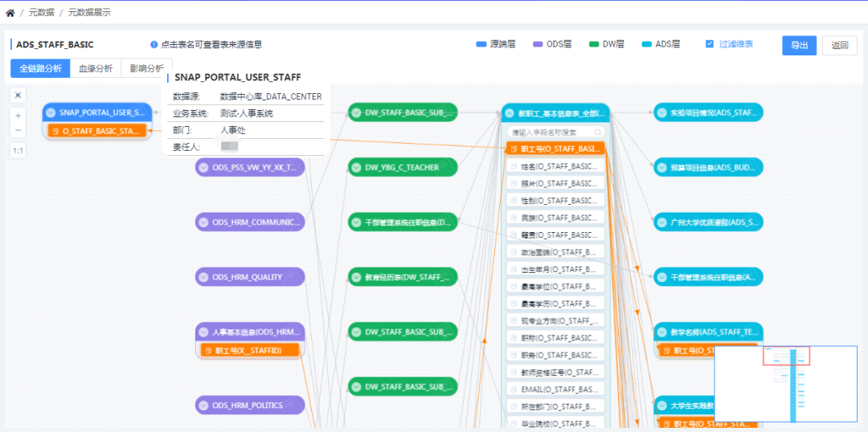The height and width of the screenshot is (432, 868).
Task: Click field icon of 性别 row
Action: (514, 200)
